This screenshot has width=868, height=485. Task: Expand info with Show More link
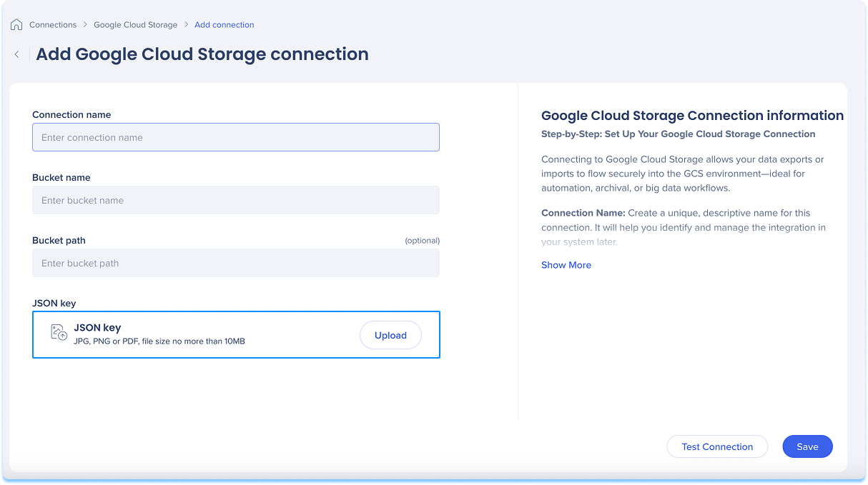click(566, 265)
